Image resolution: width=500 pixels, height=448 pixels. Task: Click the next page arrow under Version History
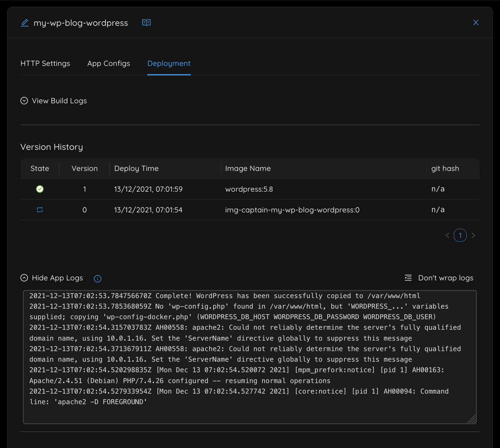point(473,235)
